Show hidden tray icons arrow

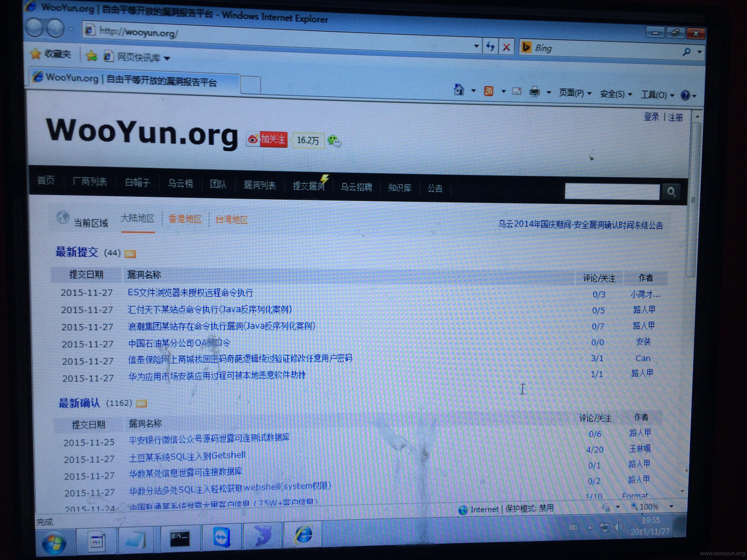[590, 528]
